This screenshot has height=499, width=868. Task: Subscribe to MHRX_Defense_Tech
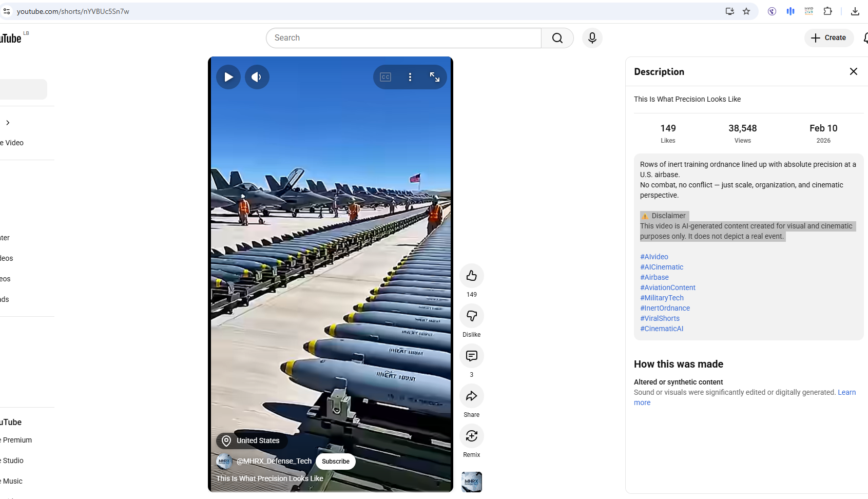click(335, 461)
